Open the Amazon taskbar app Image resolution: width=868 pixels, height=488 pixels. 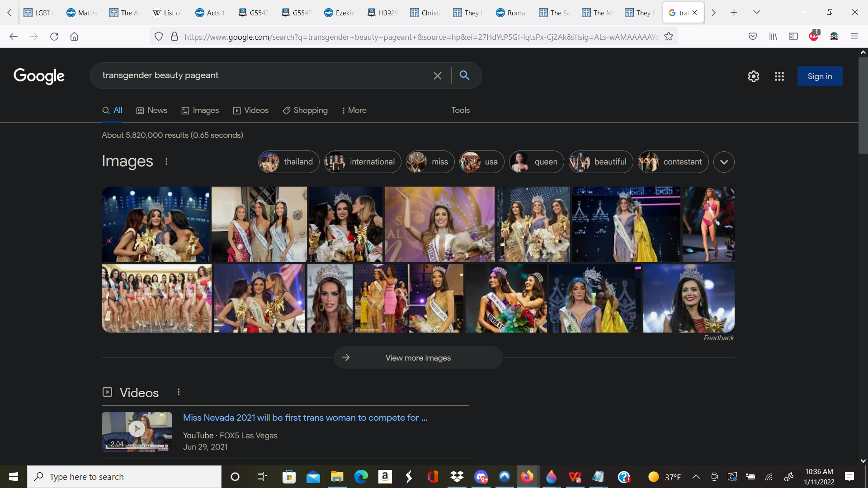385,477
